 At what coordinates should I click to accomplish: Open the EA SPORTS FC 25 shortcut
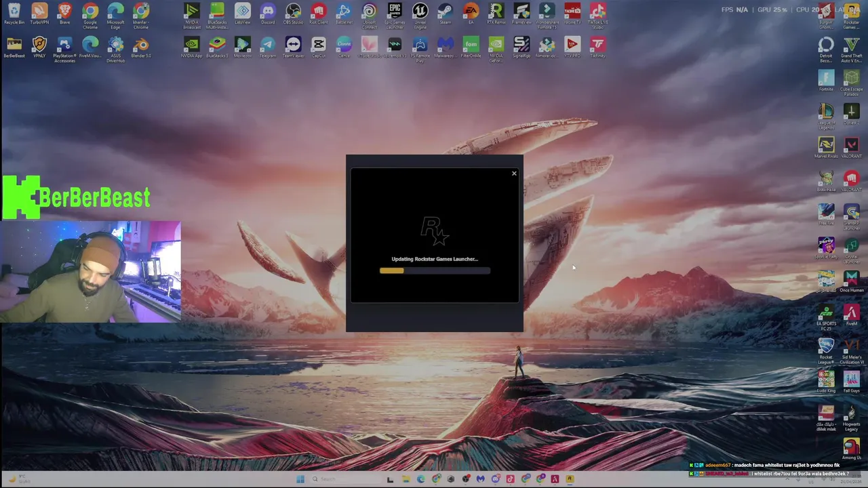pos(826,317)
